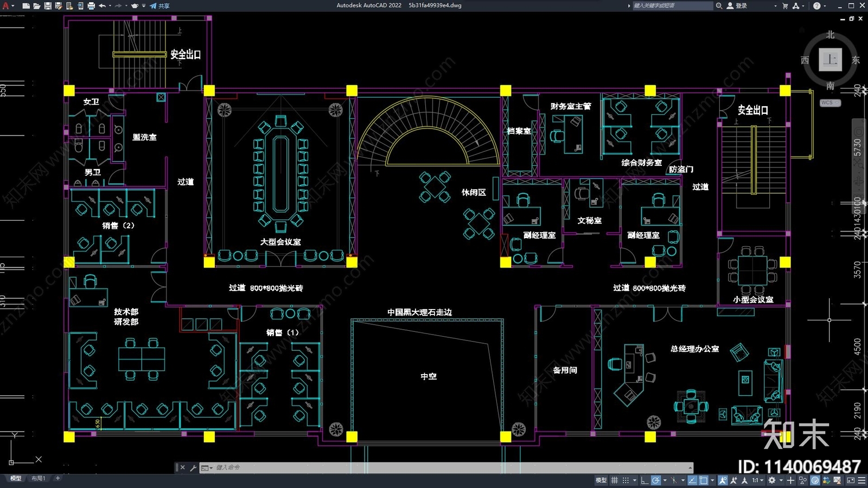The height and width of the screenshot is (488, 868).
Task: Click the 共享 share button
Action: click(x=159, y=5)
